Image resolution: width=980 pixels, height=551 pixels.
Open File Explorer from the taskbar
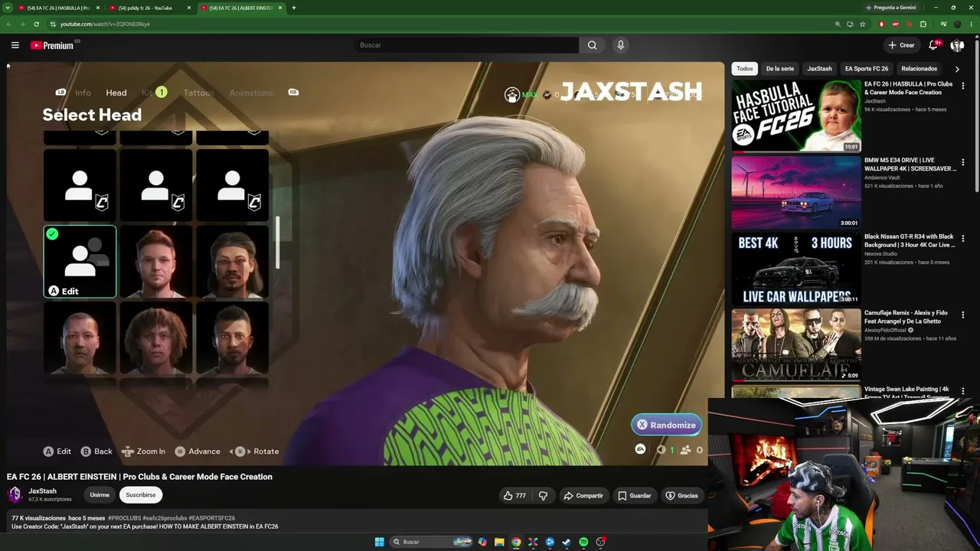[x=499, y=542]
